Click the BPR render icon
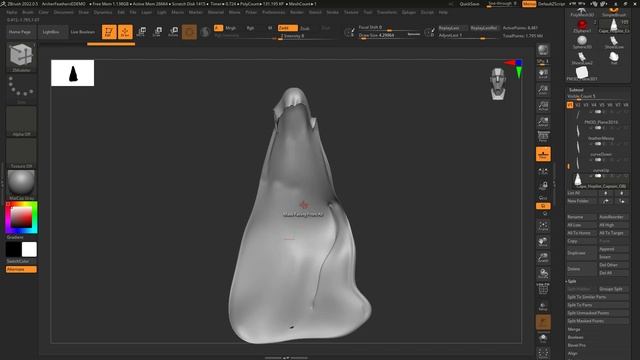The height and width of the screenshot is (360, 640). (x=543, y=50)
